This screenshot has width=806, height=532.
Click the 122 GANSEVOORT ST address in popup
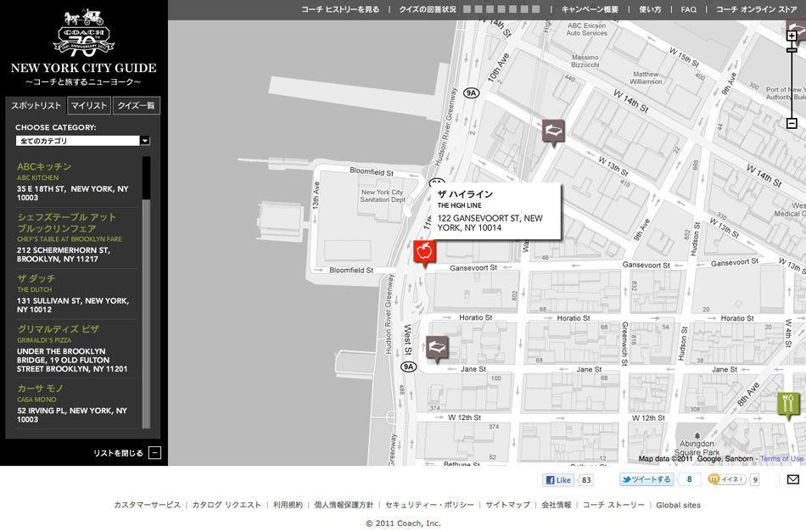coord(490,223)
